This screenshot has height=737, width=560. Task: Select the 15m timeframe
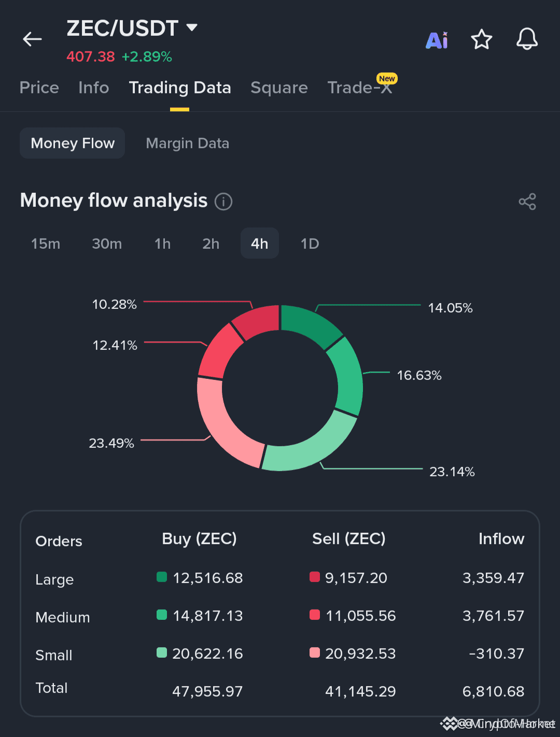tap(46, 244)
